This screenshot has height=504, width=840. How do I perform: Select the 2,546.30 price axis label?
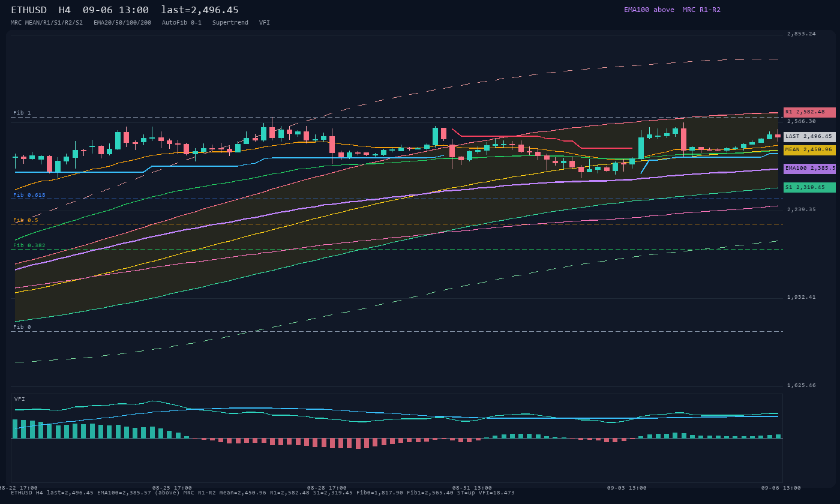(802, 121)
